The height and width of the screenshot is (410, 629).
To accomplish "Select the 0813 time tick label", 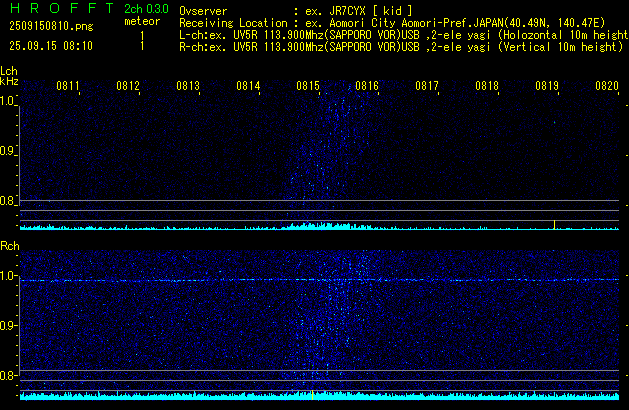I will click(188, 86).
